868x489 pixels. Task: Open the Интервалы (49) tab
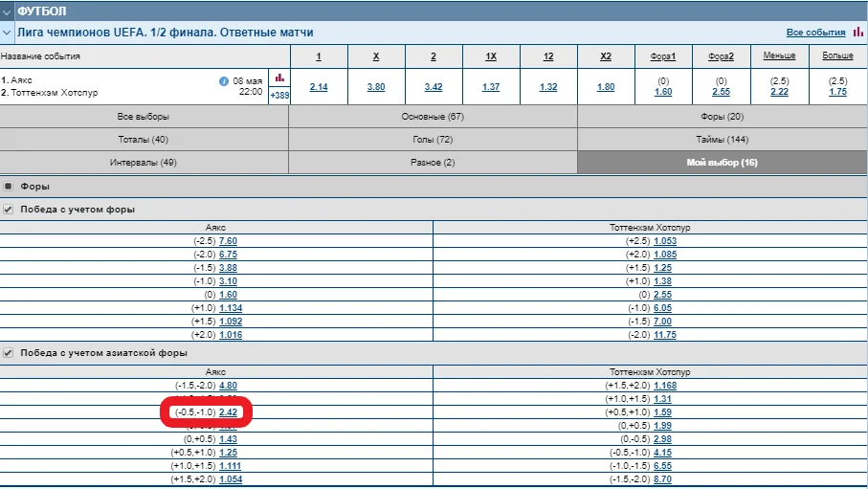144,163
